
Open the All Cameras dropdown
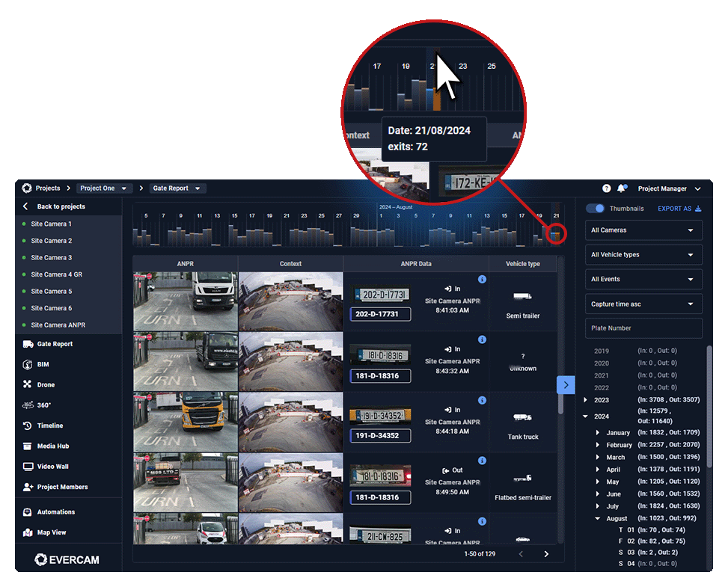point(643,230)
